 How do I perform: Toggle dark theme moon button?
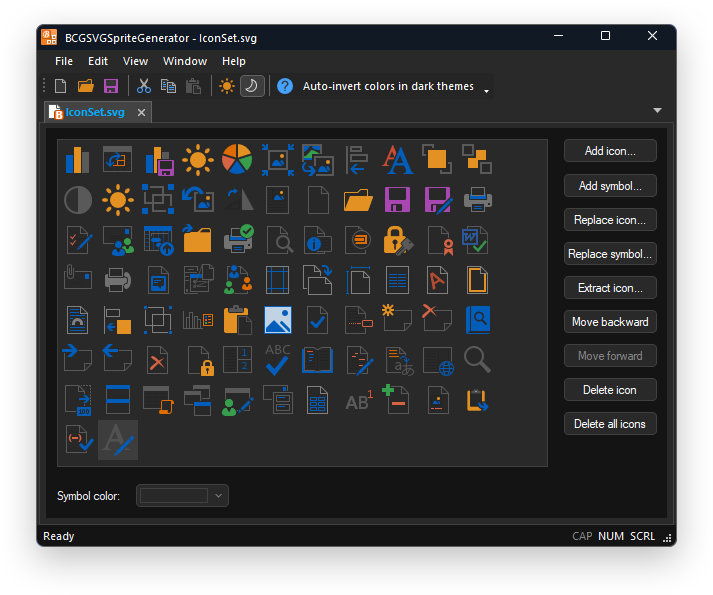[252, 86]
